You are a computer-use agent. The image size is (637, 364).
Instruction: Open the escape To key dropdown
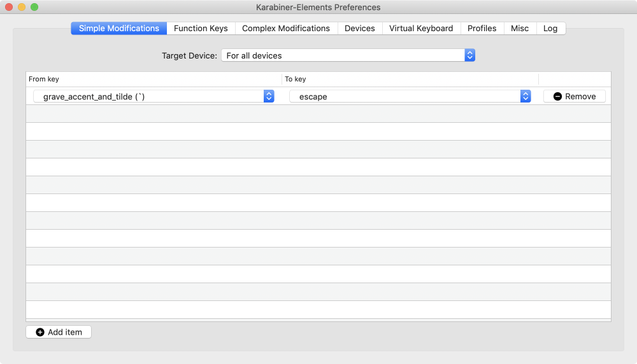(410, 96)
